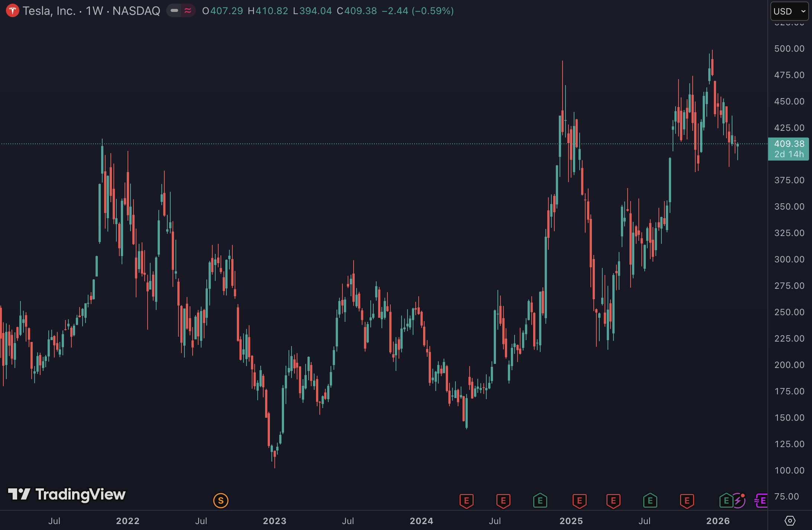Open chart settings hexagon gear icon
The width and height of the screenshot is (812, 530).
pos(790,521)
